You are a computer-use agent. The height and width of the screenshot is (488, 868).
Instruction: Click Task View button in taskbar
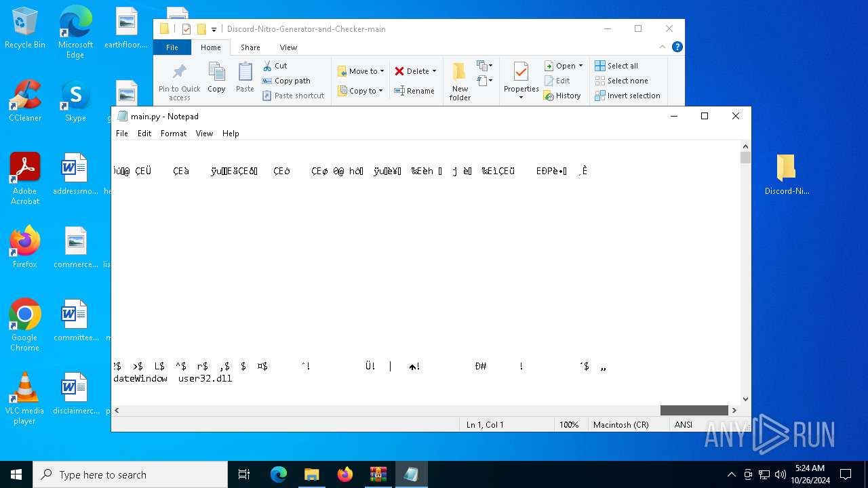[244, 474]
